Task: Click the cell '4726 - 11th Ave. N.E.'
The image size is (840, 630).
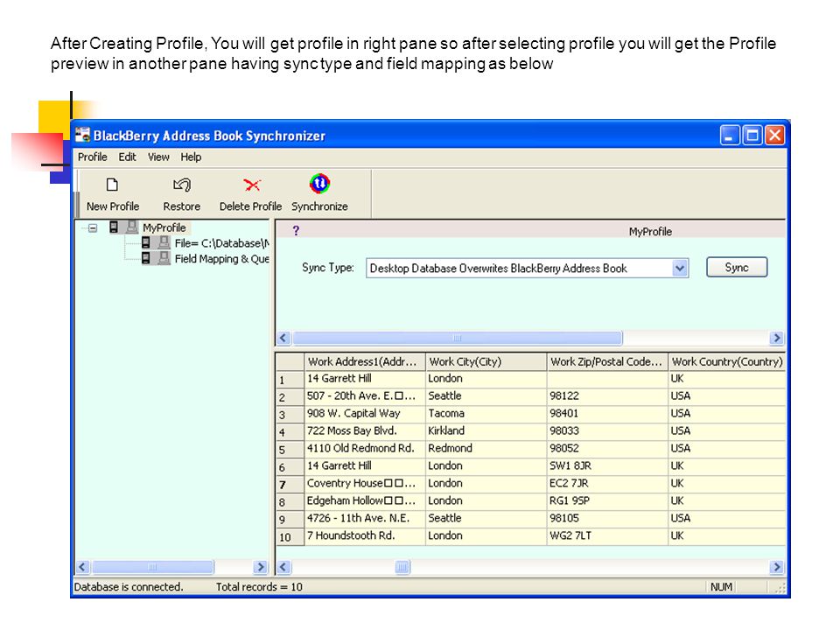Action: pyautogui.click(x=365, y=518)
